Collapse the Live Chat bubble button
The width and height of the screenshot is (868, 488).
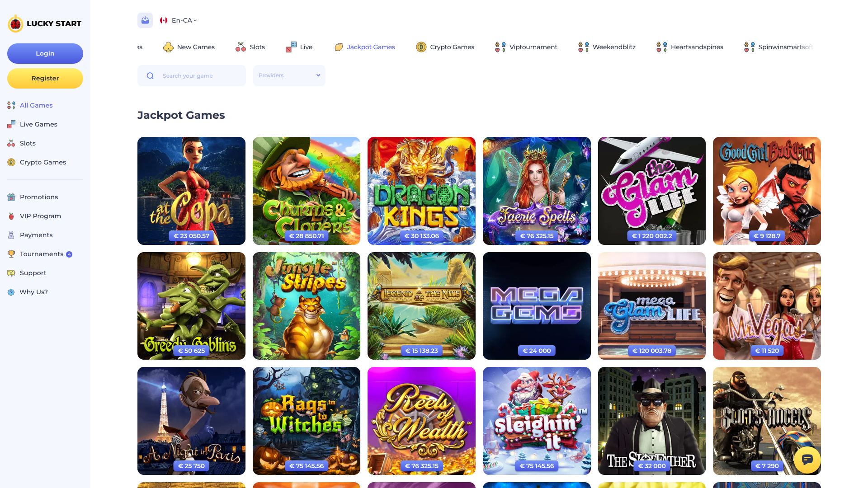click(x=807, y=460)
